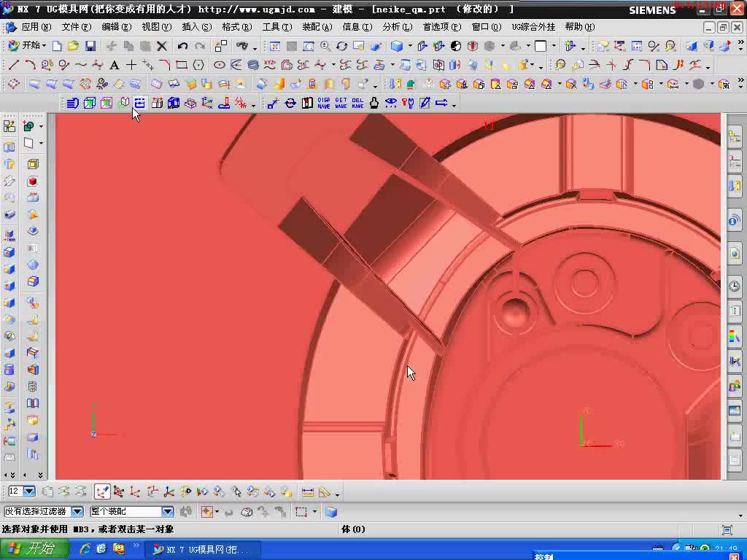
Task: Expand the quick launch chevron on taskbar
Action: (x=136, y=545)
